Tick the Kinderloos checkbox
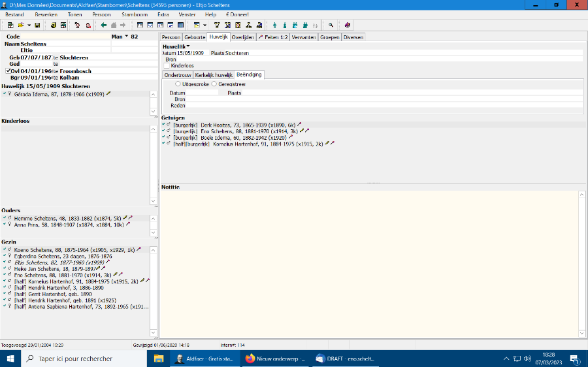Viewport: 588px width, 367px height. [x=166, y=66]
